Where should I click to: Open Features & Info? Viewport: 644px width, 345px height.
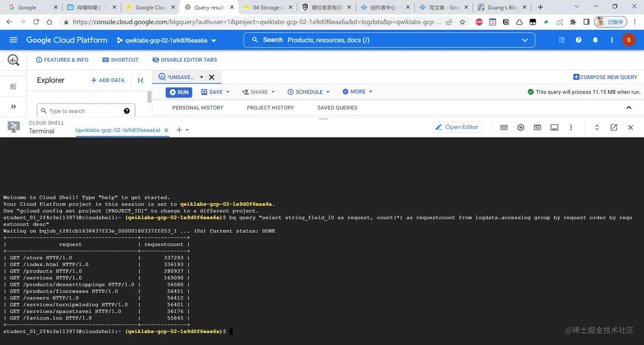[x=62, y=60]
